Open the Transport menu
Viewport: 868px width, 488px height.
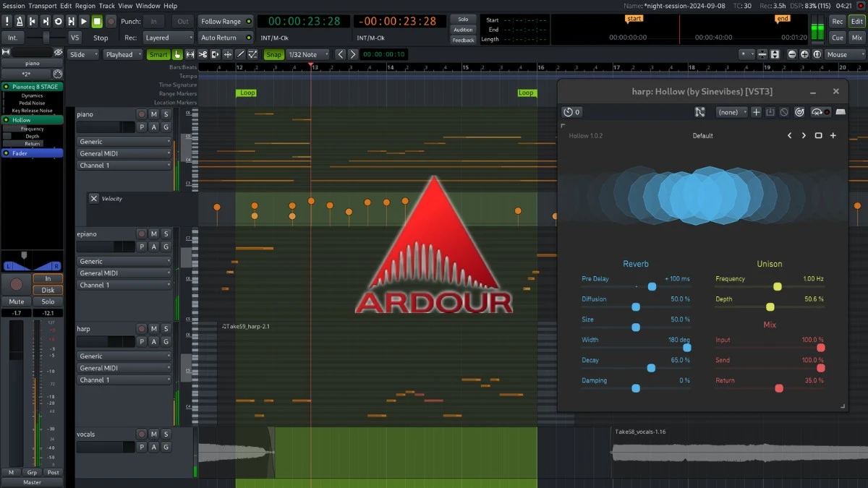coord(42,5)
